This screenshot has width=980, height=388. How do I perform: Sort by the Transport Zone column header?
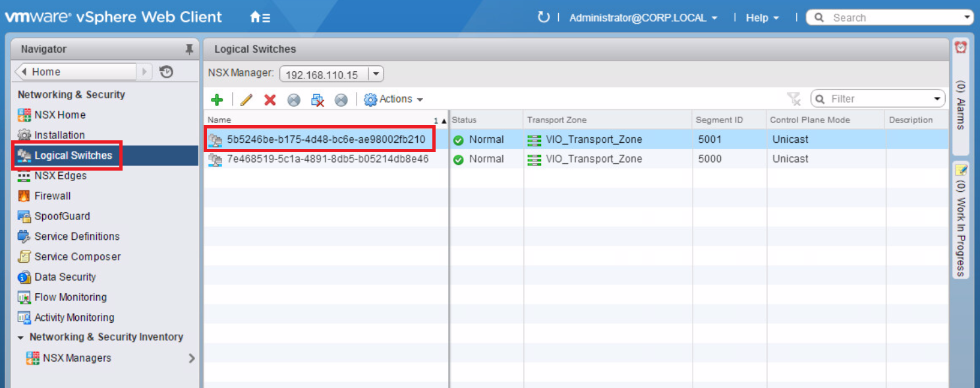click(x=608, y=120)
